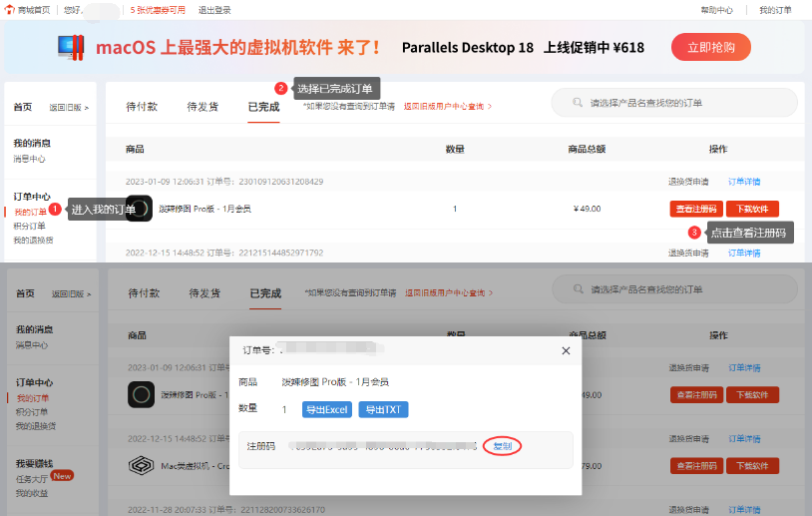Open 任务大厅 in the left sidebar
812x516 pixels.
30,478
